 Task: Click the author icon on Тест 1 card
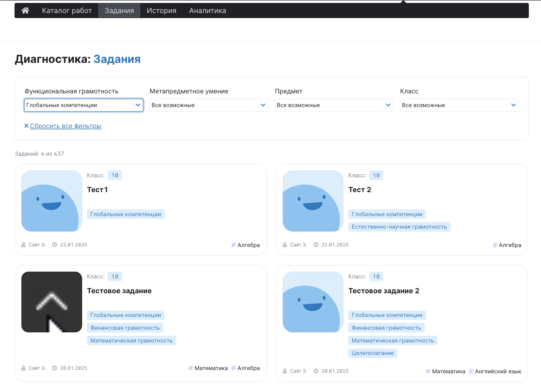tap(23, 245)
